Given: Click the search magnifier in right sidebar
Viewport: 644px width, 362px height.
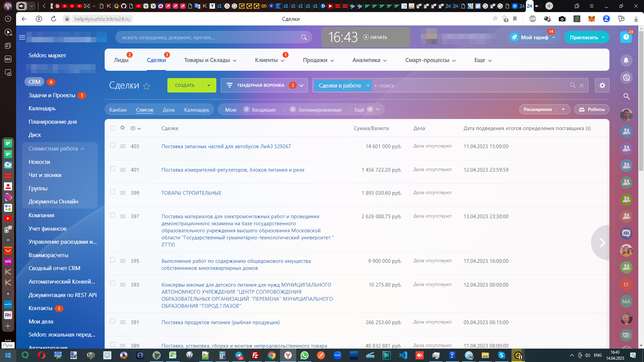Looking at the screenshot, I should click(x=626, y=97).
